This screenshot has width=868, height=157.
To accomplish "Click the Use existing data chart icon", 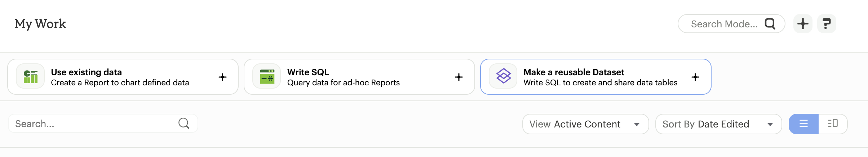I will (x=31, y=77).
